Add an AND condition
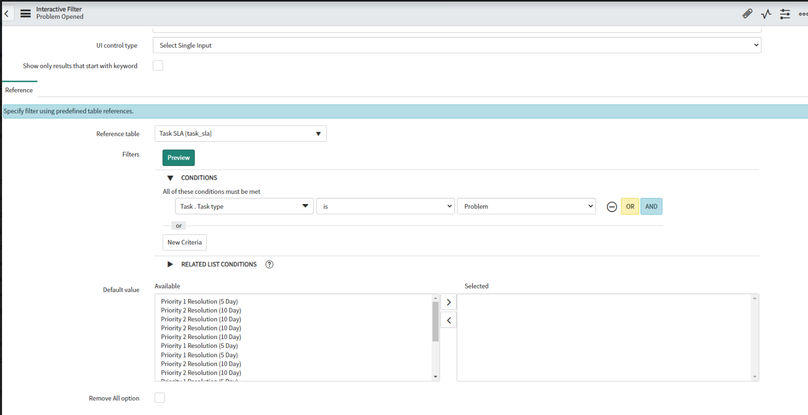This screenshot has height=415, width=808. tap(651, 207)
